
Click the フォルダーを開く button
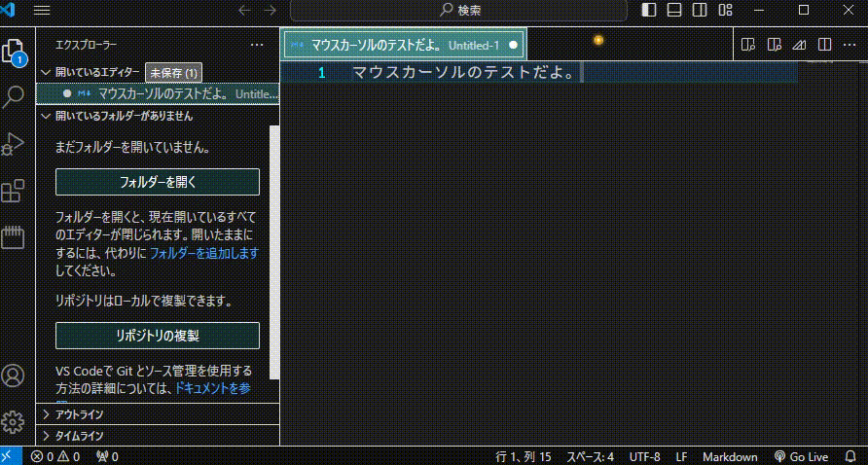158,182
